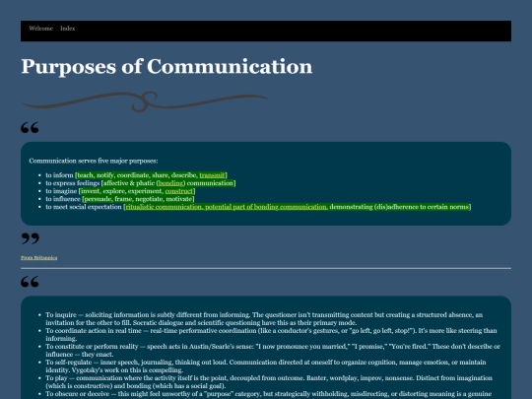Open the Index nav item
532x399 pixels.
(x=68, y=29)
